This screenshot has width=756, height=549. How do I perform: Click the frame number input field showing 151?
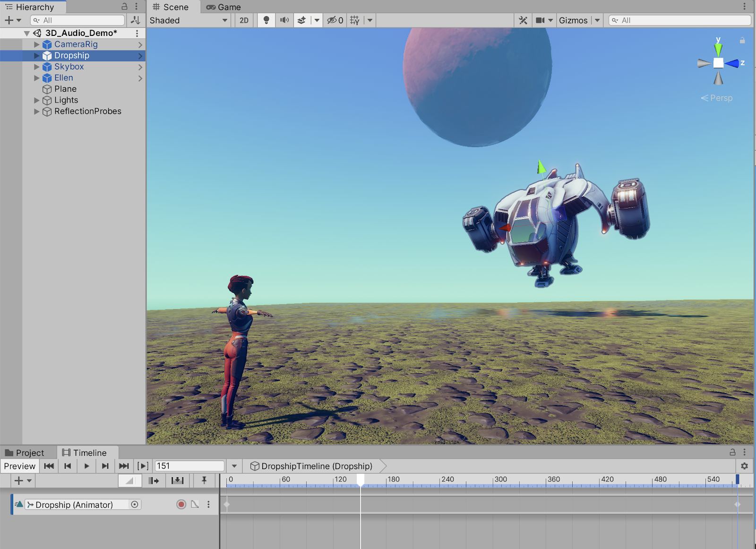tap(189, 466)
